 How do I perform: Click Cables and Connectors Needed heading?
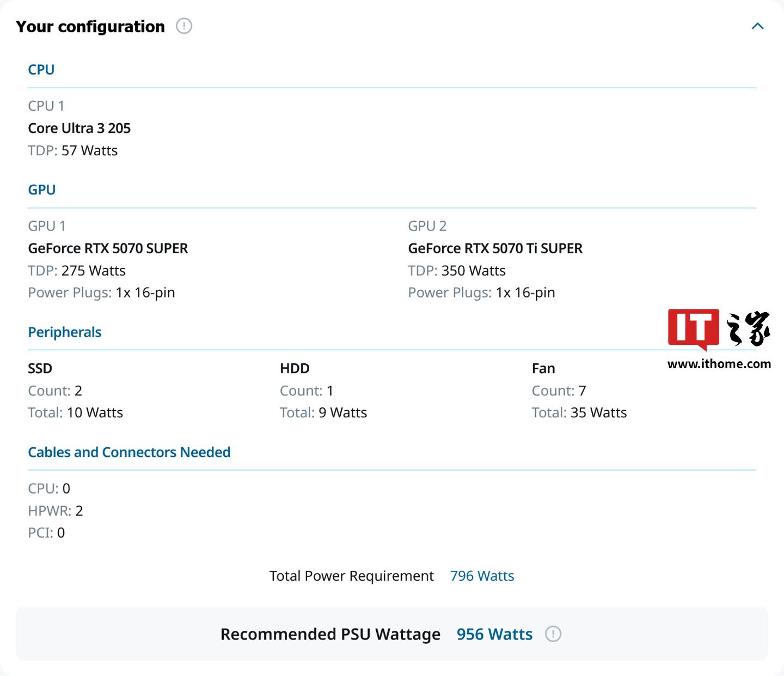[x=129, y=452]
